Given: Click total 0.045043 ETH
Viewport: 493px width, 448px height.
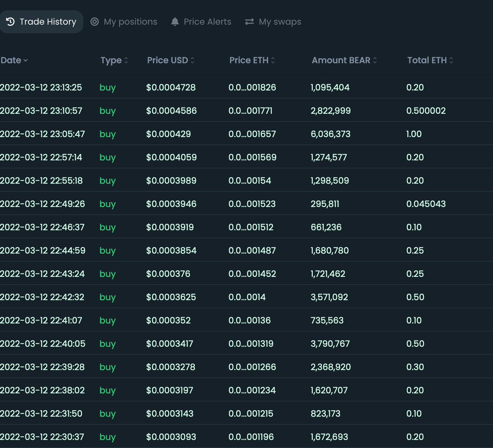Looking at the screenshot, I should [x=426, y=204].
